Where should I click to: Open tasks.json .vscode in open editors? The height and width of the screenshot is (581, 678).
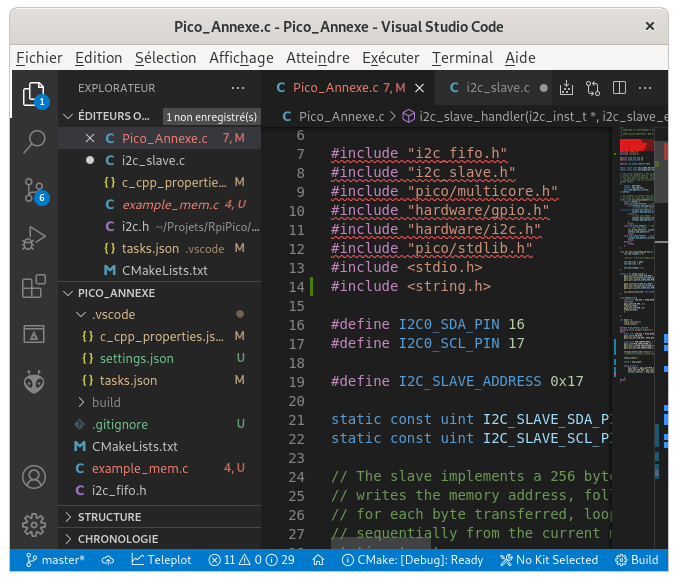(x=160, y=249)
